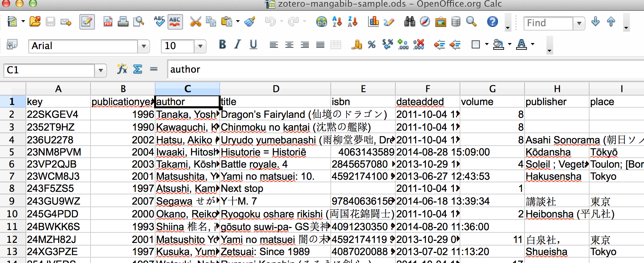Viewport: 644px width, 263px height.
Task: Open the font size dropdown
Action: [200, 46]
